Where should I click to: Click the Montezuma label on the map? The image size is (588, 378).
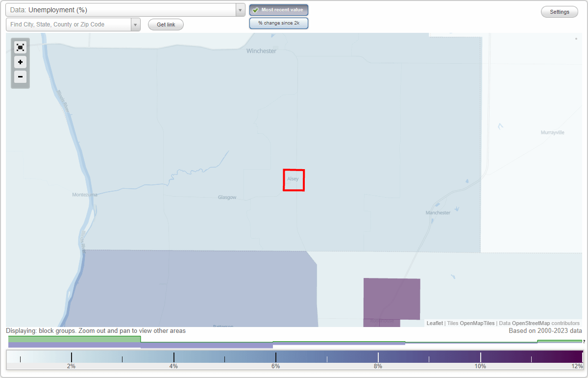pos(85,195)
